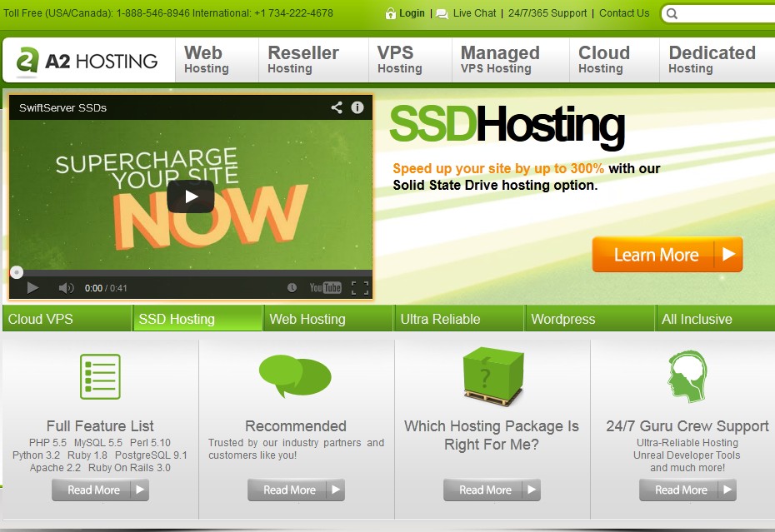
Task: Switch to the Cloud VPS tab
Action: click(x=67, y=319)
